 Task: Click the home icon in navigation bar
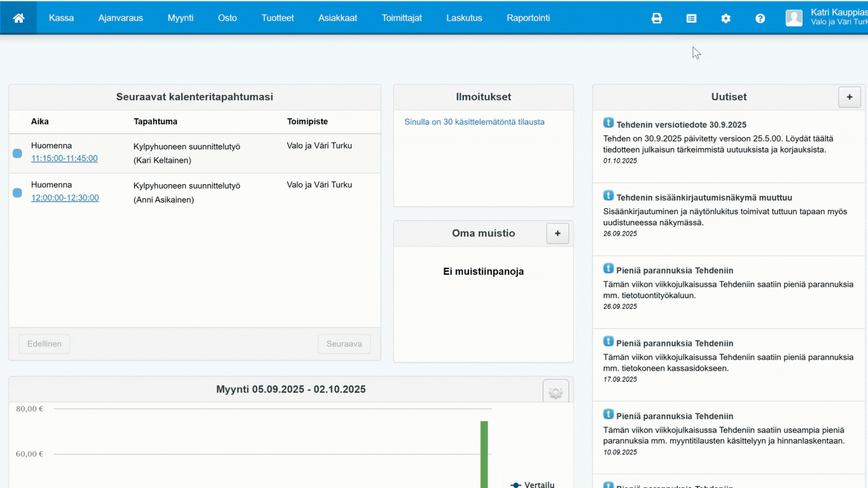point(19,18)
